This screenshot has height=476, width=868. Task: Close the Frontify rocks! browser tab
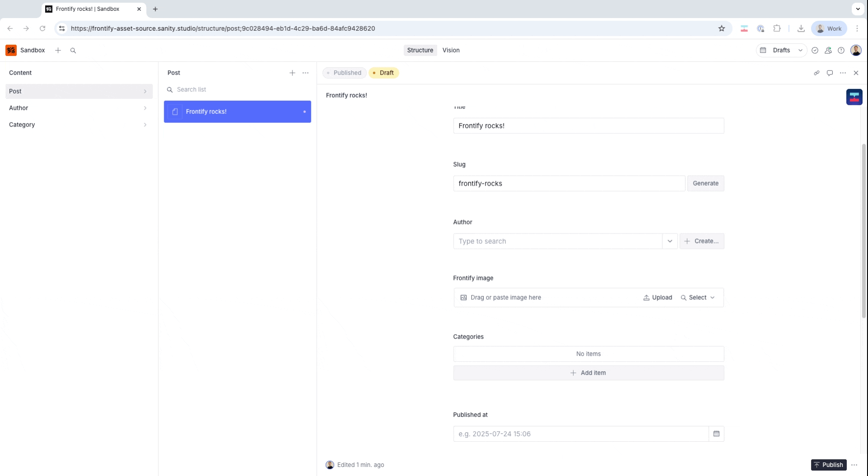coord(139,9)
